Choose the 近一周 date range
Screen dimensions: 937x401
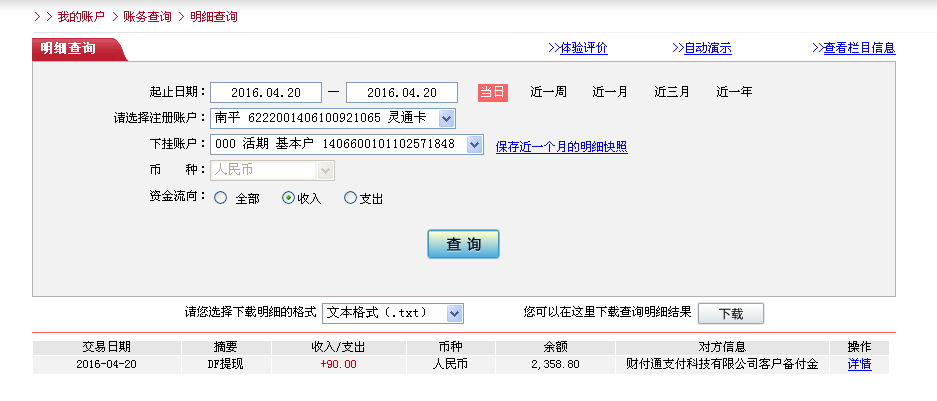pyautogui.click(x=548, y=92)
